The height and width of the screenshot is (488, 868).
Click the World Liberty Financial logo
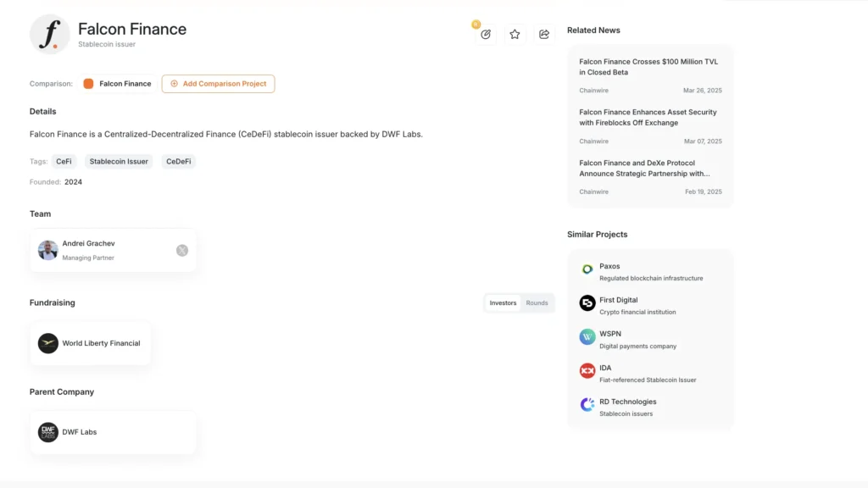(48, 343)
